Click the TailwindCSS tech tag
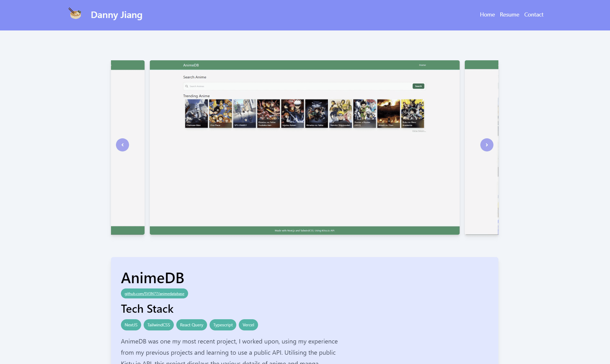 (x=159, y=325)
